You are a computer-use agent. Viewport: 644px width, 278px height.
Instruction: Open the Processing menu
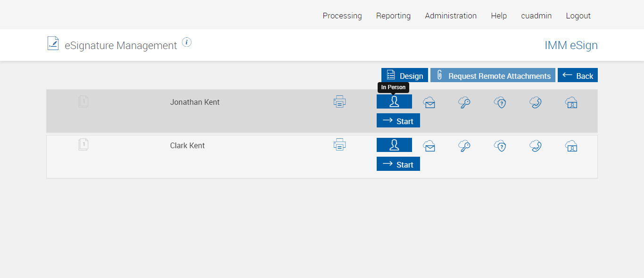click(x=342, y=16)
